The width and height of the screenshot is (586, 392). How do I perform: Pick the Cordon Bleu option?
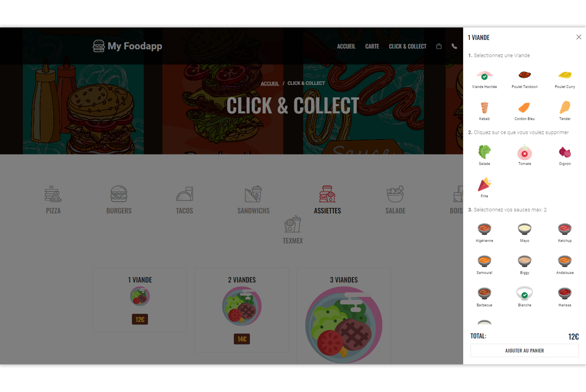pos(524,111)
